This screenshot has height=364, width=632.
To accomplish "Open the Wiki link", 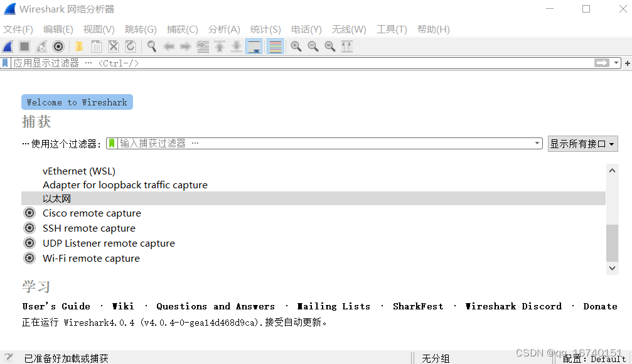I will coord(123,306).
